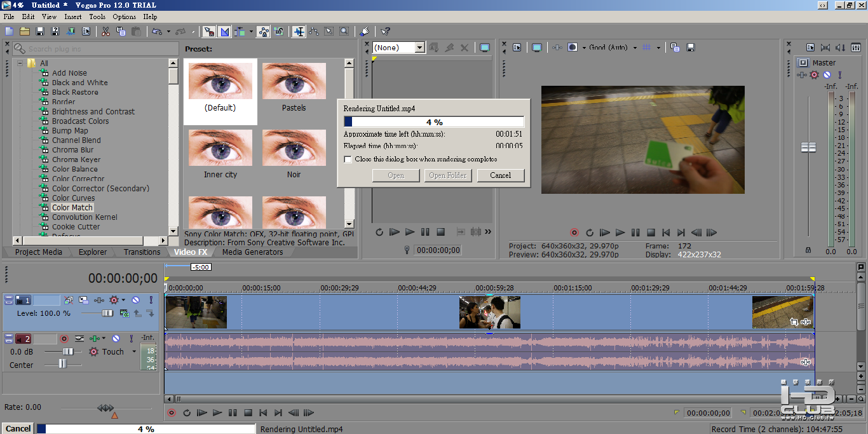The height and width of the screenshot is (434, 868).
Task: Toggle Solo on video track 1
Action: pyautogui.click(x=151, y=300)
